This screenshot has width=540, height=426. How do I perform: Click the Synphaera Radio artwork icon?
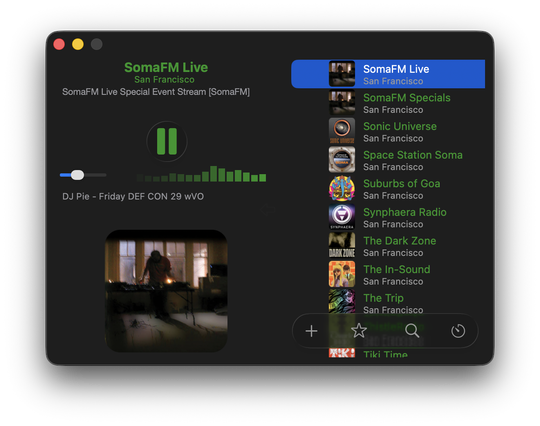pyautogui.click(x=342, y=217)
